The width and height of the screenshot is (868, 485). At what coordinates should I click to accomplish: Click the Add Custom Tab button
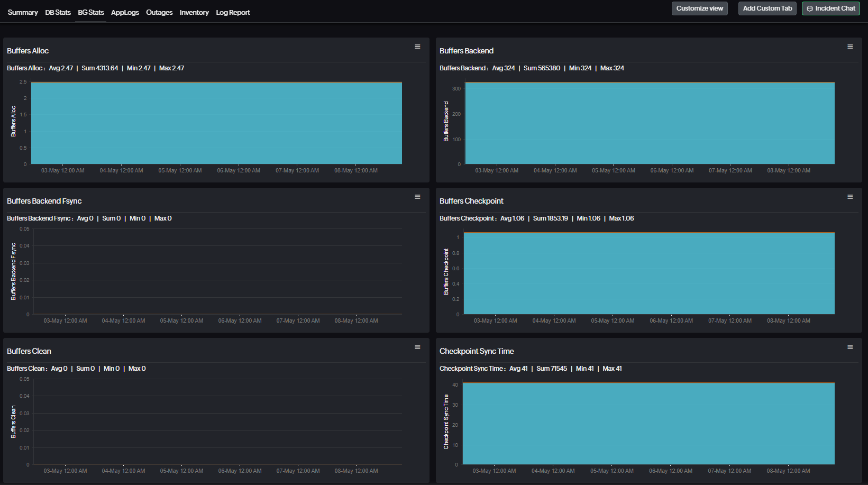pos(768,8)
